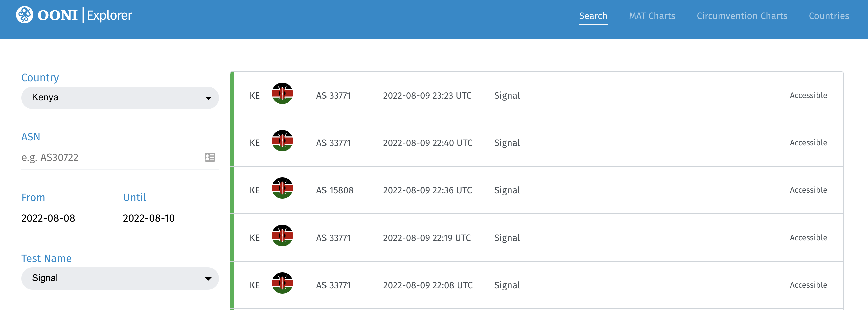Click Kenya flag in AS 15808 row

point(282,188)
